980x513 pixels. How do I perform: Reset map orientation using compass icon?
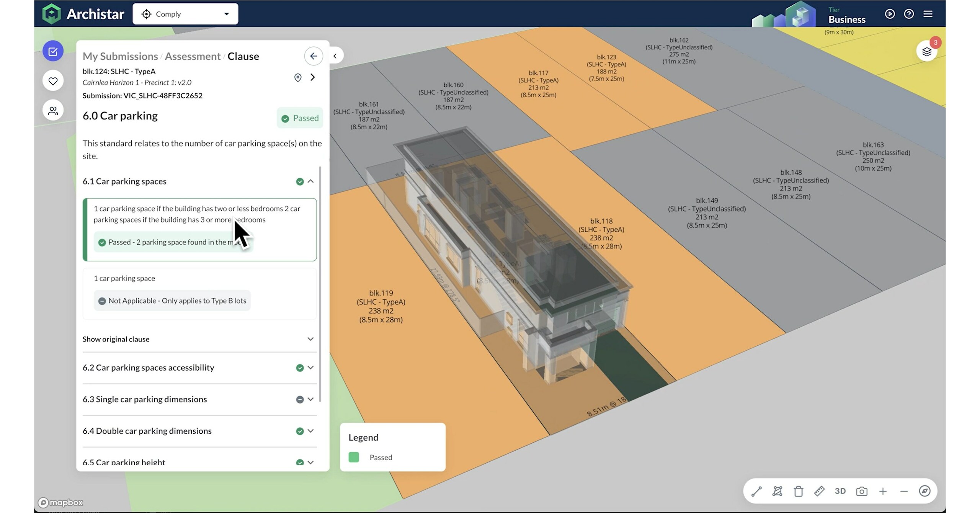click(x=925, y=491)
